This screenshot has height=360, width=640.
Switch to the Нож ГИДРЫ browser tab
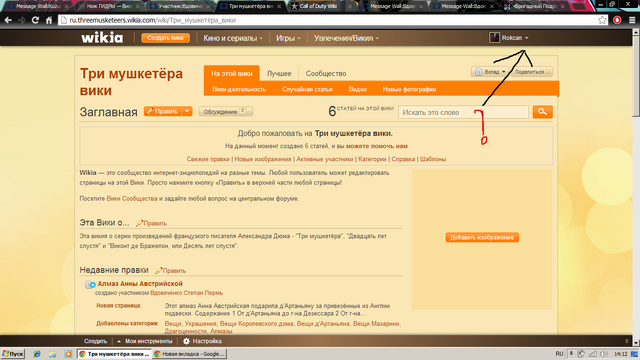(109, 7)
